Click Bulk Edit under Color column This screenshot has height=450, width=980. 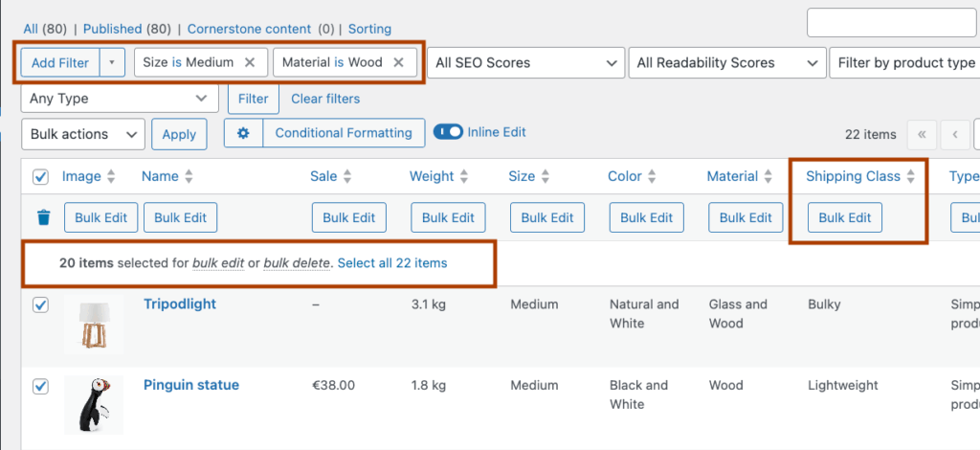tap(647, 217)
